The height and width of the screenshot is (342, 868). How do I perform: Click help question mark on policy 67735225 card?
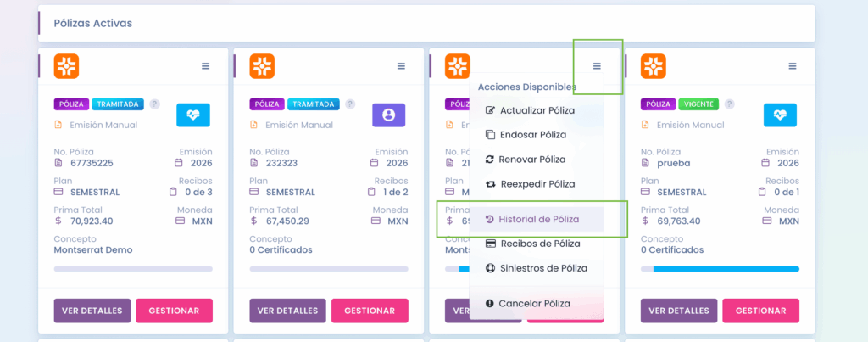[155, 104]
